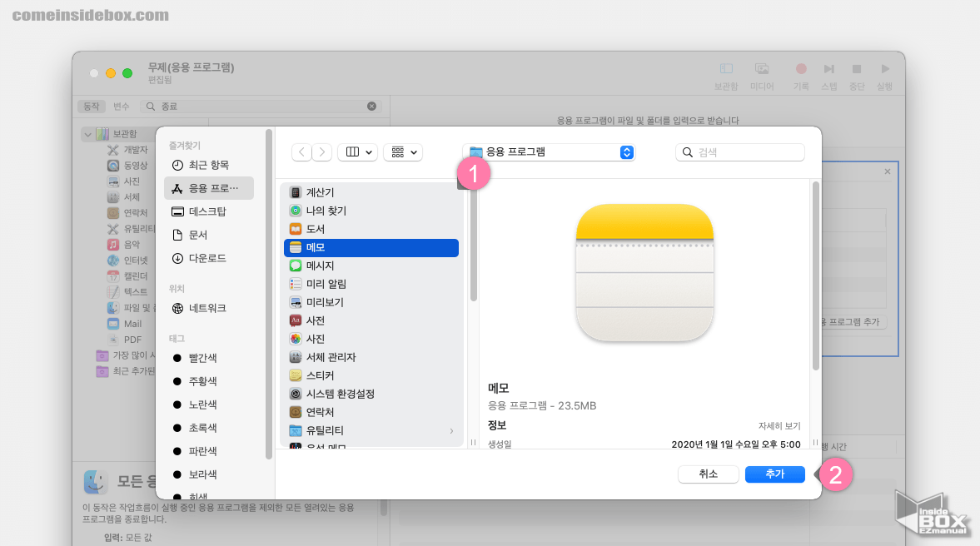Viewport: 980px width, 546px height.
Task: Open 데스크탑 in sidebar
Action: point(209,211)
